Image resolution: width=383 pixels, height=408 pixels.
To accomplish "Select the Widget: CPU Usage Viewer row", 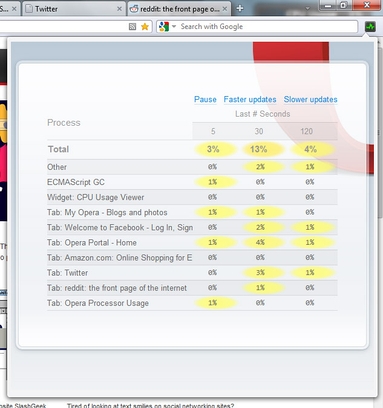I will pyautogui.click(x=192, y=197).
